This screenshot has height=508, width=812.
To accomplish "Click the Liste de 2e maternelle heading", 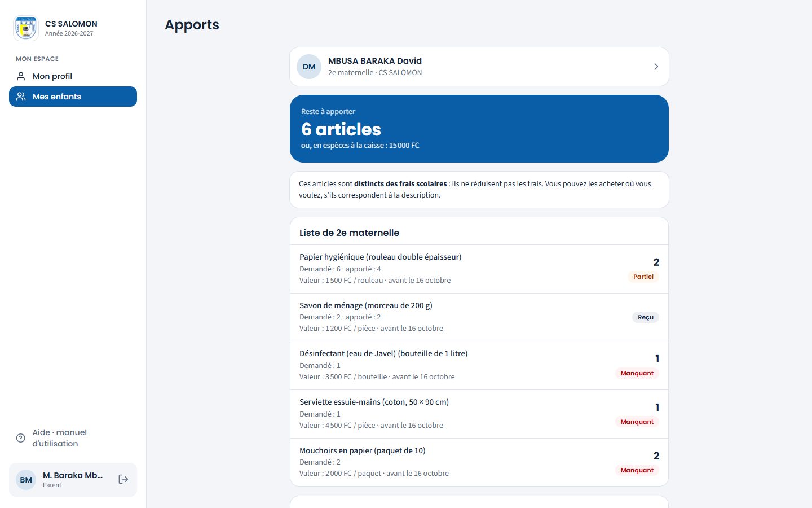I will tap(349, 233).
